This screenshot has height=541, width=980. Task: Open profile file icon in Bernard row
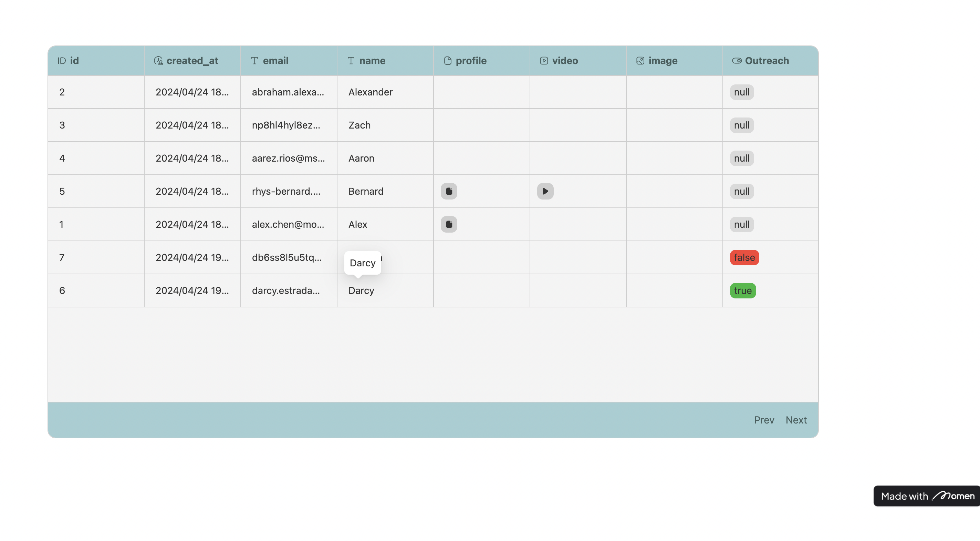coord(449,191)
